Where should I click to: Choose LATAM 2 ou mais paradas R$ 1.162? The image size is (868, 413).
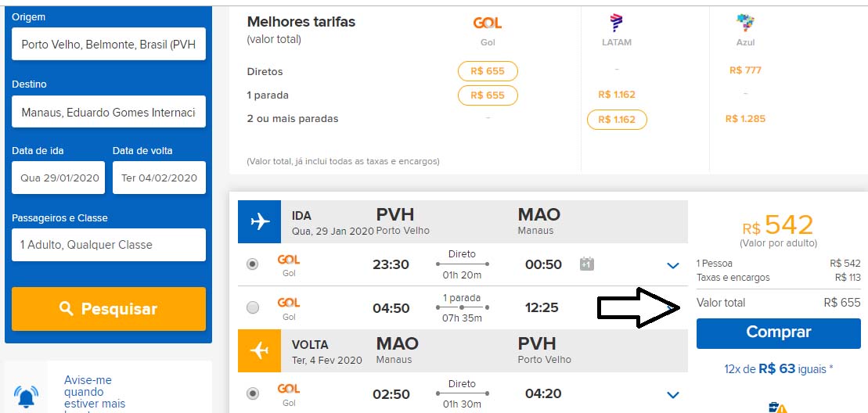coord(617,120)
